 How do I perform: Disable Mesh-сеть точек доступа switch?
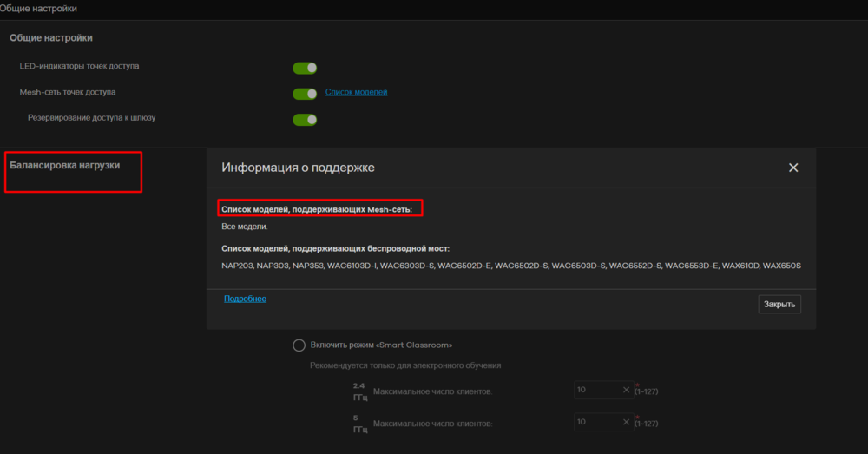[x=305, y=94]
